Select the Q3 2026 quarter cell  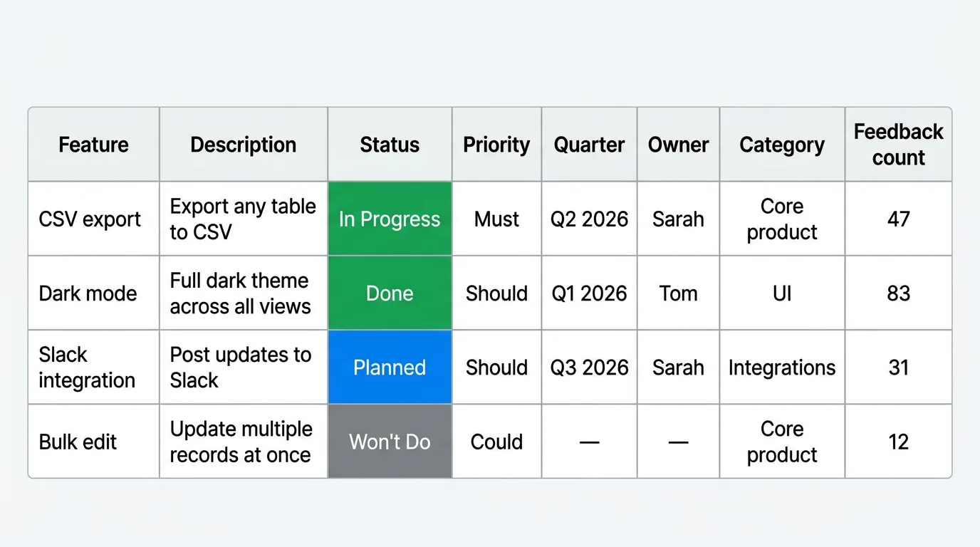589,367
